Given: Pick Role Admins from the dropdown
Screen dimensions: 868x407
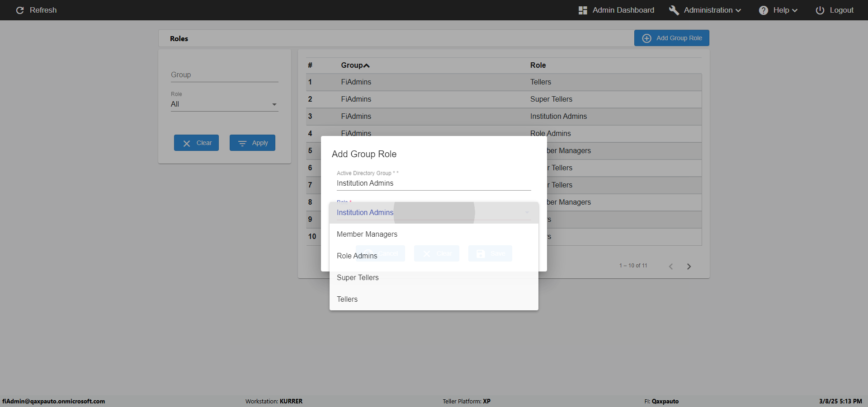Looking at the screenshot, I should tap(434, 256).
